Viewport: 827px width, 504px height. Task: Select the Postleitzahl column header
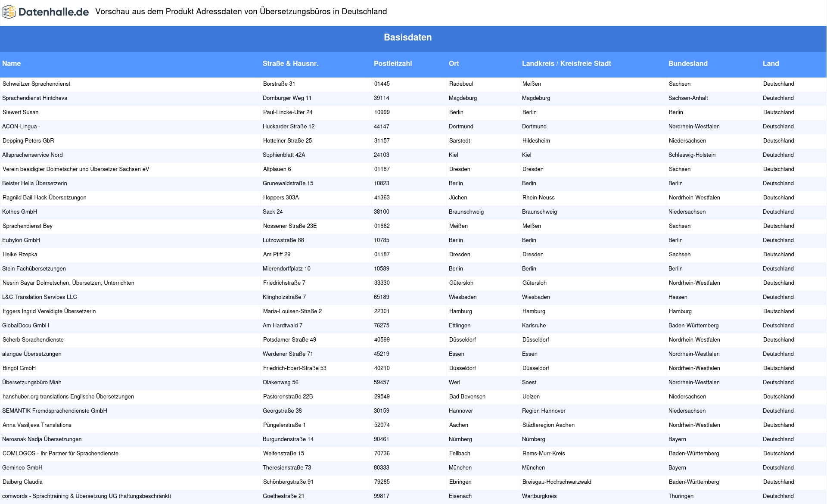[393, 63]
